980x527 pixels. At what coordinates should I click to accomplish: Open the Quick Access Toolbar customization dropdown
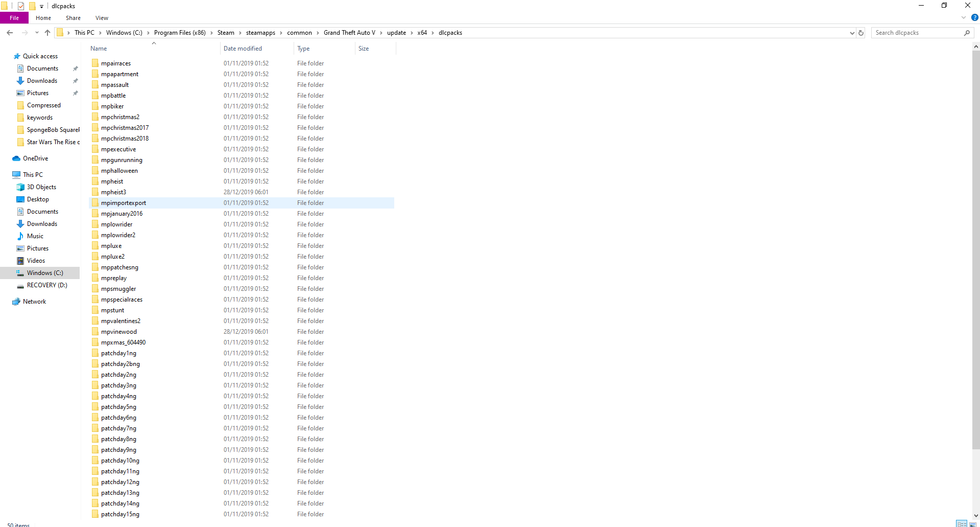coord(41,6)
